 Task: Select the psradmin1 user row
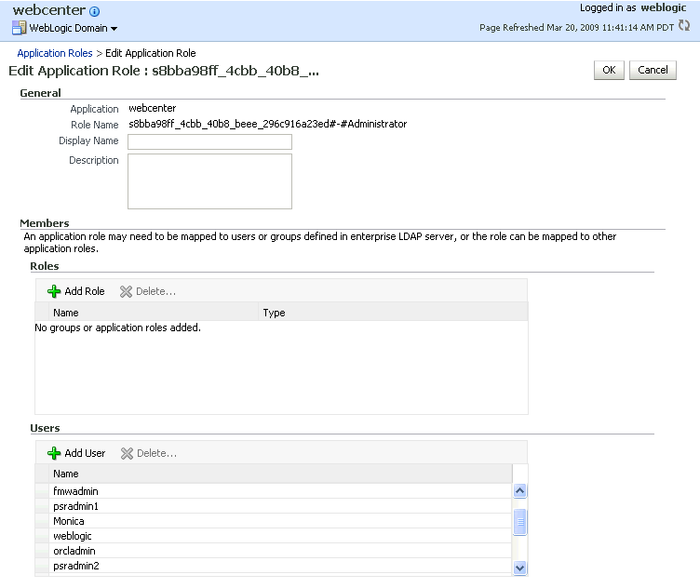coord(274,506)
